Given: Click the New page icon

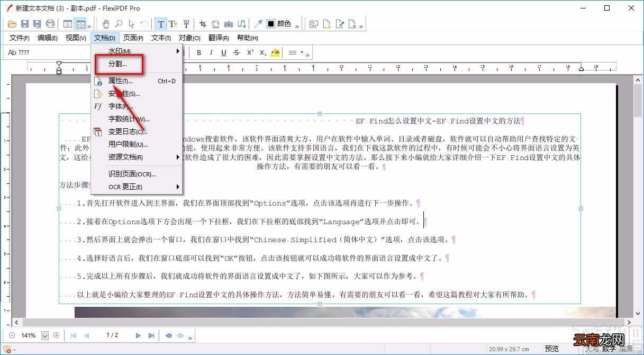Looking at the screenshot, I should (x=327, y=24).
